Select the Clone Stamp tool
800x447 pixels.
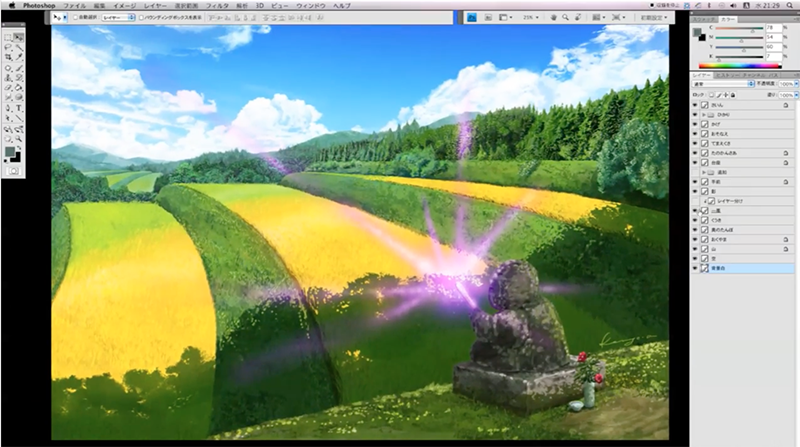tap(8, 78)
